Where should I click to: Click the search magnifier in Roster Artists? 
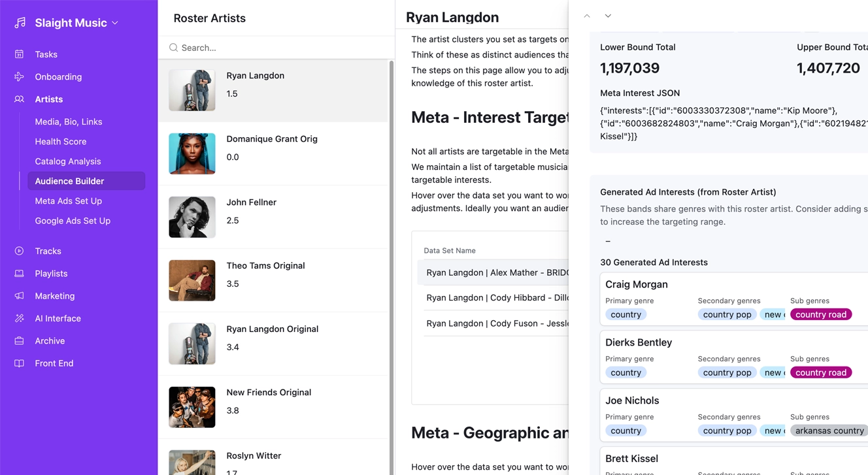tap(173, 48)
